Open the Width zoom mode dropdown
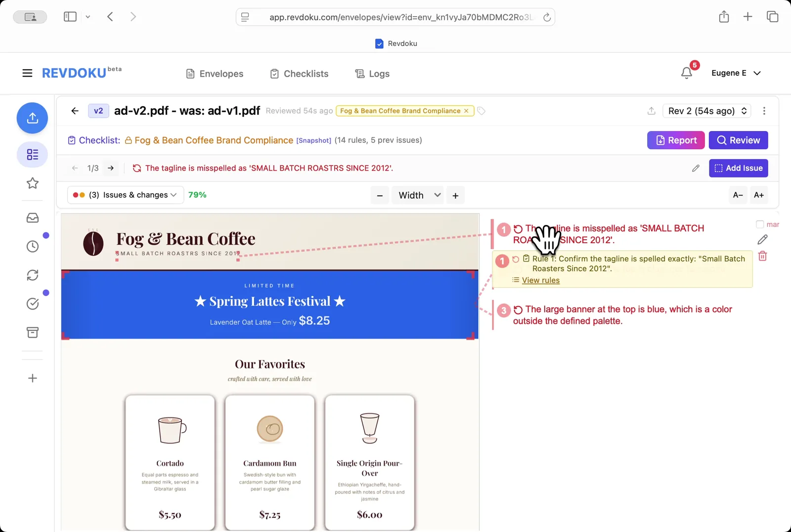The width and height of the screenshot is (791, 532). (419, 195)
